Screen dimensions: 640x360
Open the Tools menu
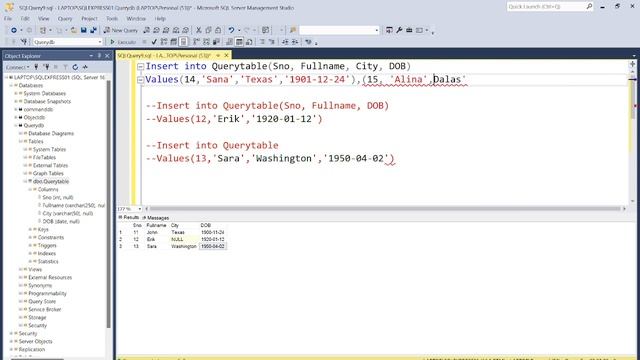pos(112,19)
